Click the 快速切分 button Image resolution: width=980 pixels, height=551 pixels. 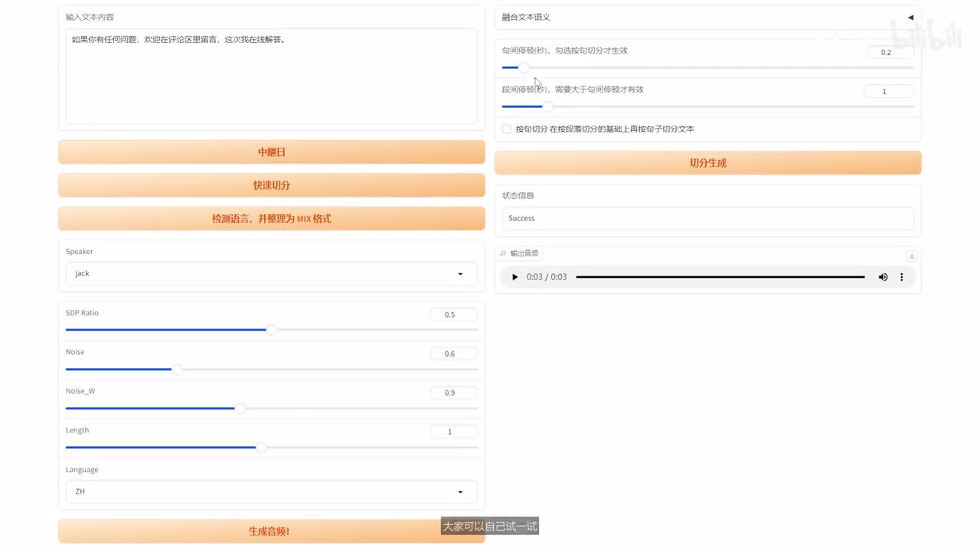coord(271,185)
